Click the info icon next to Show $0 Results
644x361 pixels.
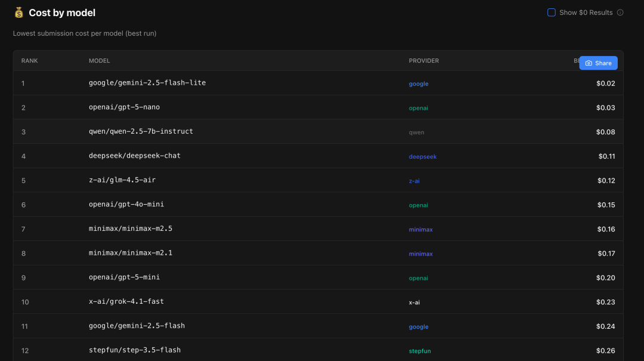click(620, 13)
